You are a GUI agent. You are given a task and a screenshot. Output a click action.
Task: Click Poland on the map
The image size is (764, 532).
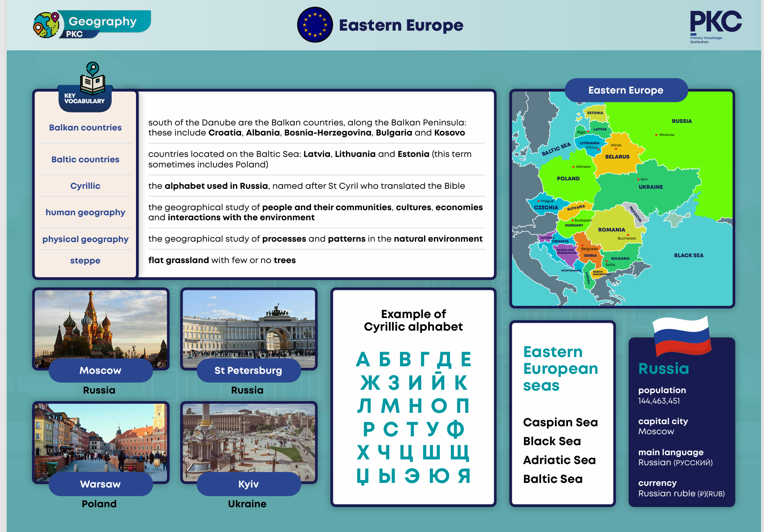(x=568, y=179)
